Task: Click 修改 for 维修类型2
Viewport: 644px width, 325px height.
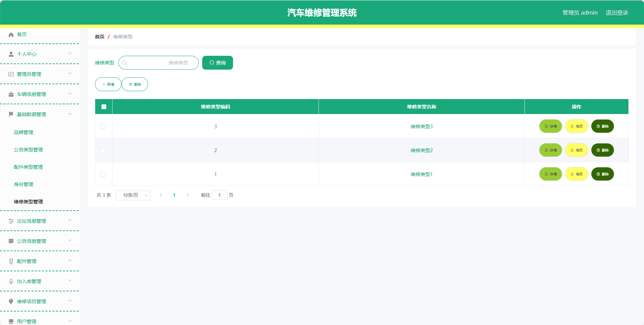Action: tap(576, 150)
